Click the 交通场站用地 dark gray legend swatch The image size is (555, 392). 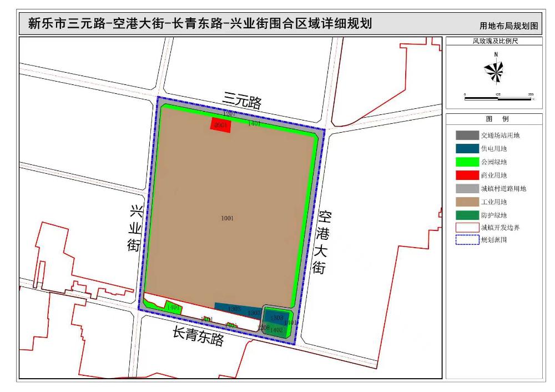(x=467, y=135)
